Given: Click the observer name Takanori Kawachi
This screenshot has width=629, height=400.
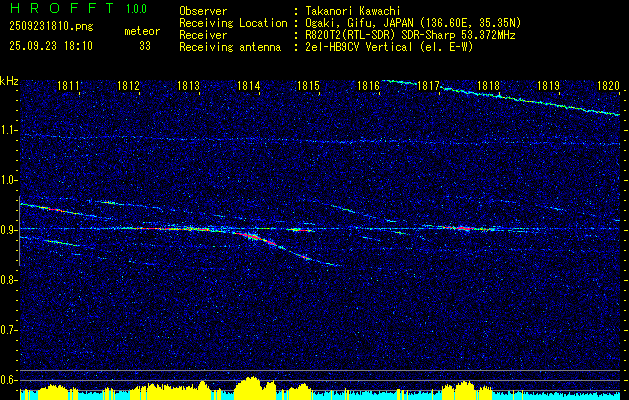Looking at the screenshot, I should 353,10.
